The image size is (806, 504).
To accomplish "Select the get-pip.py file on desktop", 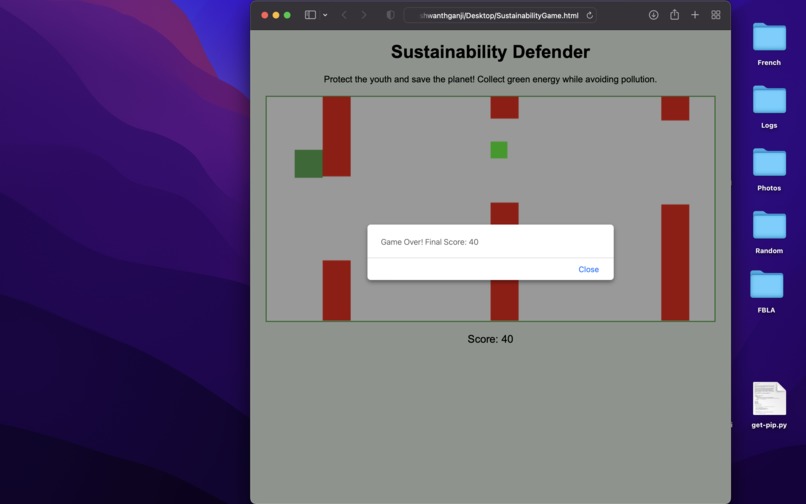I will (769, 405).
